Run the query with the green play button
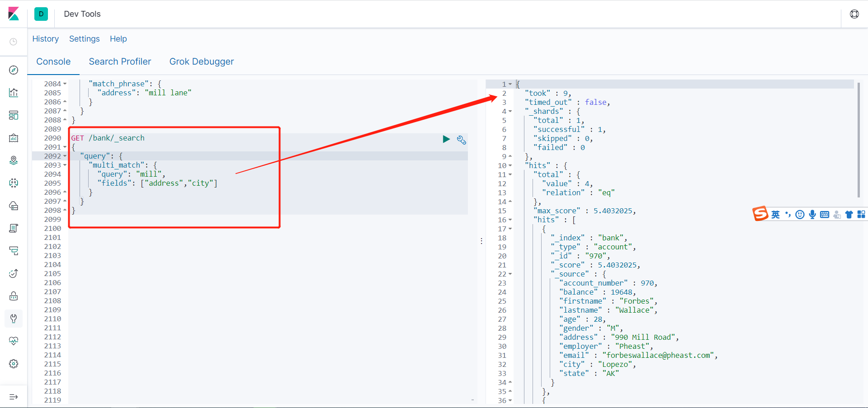This screenshot has height=408, width=868. click(446, 139)
